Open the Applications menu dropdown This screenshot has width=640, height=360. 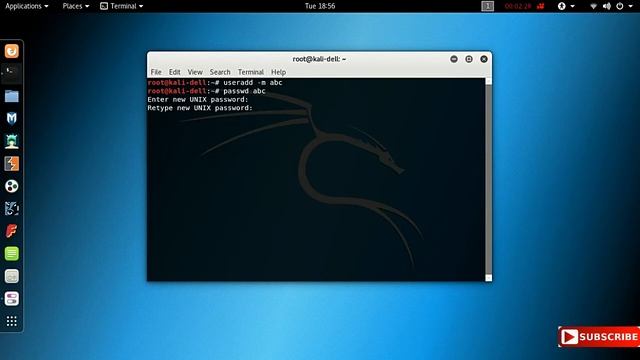pyautogui.click(x=27, y=6)
